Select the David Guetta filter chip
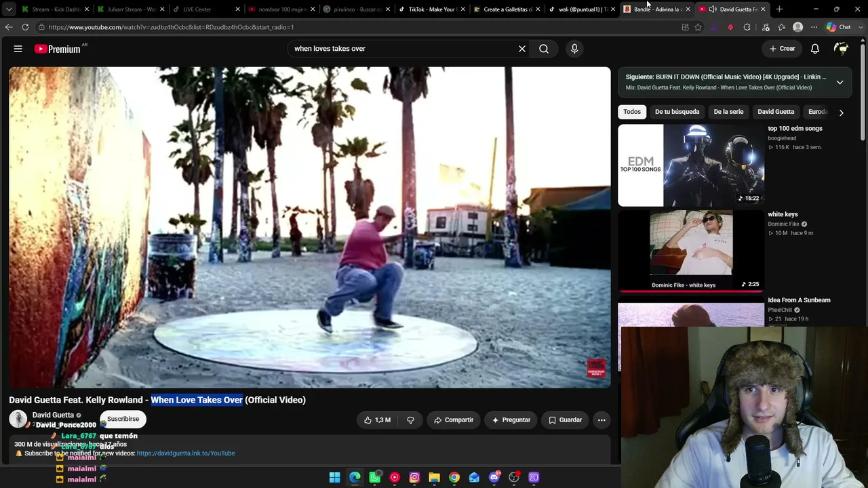The width and height of the screenshot is (868, 488). 776,112
